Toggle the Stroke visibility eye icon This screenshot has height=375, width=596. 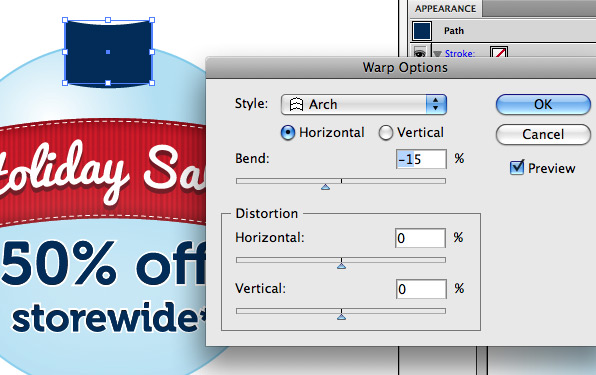point(420,52)
